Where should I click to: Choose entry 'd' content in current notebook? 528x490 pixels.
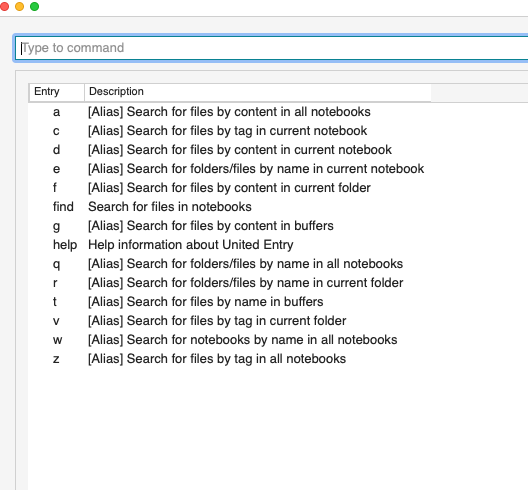(x=278, y=150)
